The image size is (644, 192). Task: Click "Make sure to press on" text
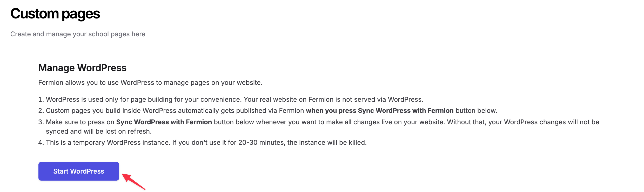pos(80,122)
